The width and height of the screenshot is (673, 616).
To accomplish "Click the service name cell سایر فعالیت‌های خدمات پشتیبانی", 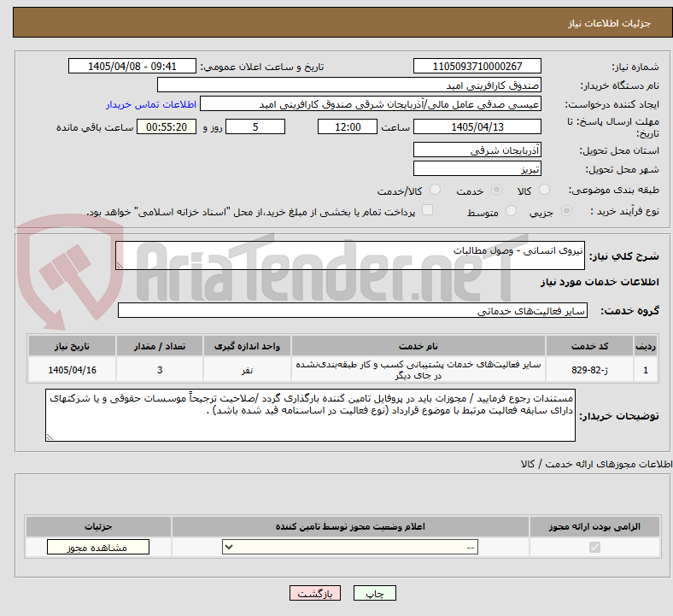I will pos(418,370).
